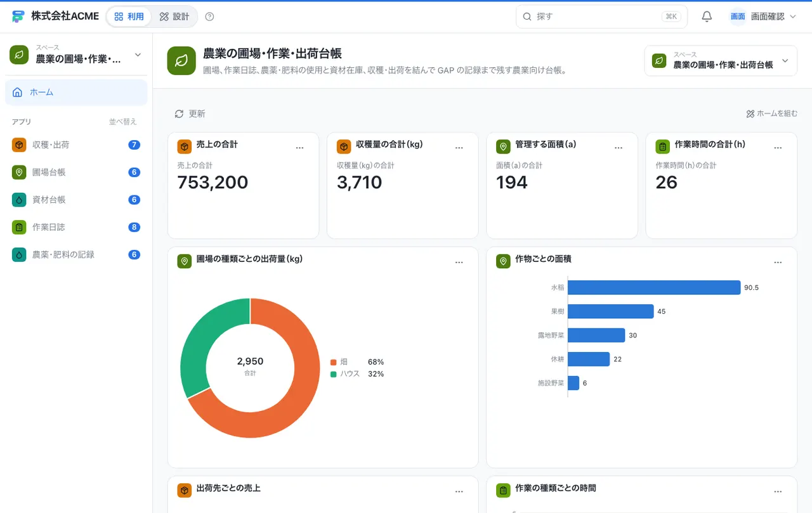
Task: Select ホーム in the sidebar
Action: (x=76, y=93)
